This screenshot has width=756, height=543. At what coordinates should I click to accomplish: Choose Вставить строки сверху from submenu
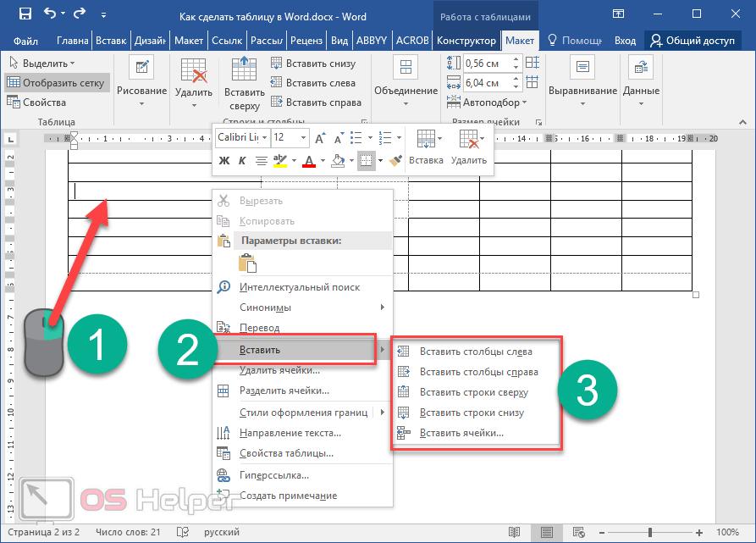473,392
